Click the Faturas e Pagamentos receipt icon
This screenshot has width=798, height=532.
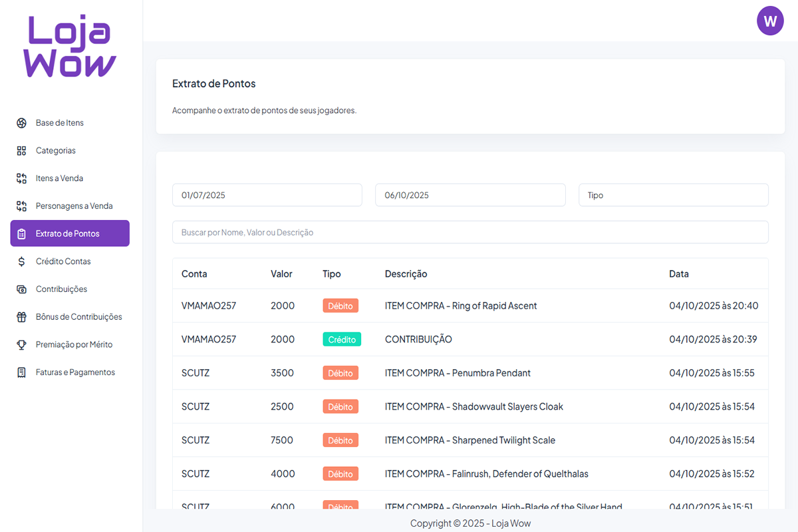click(x=21, y=372)
